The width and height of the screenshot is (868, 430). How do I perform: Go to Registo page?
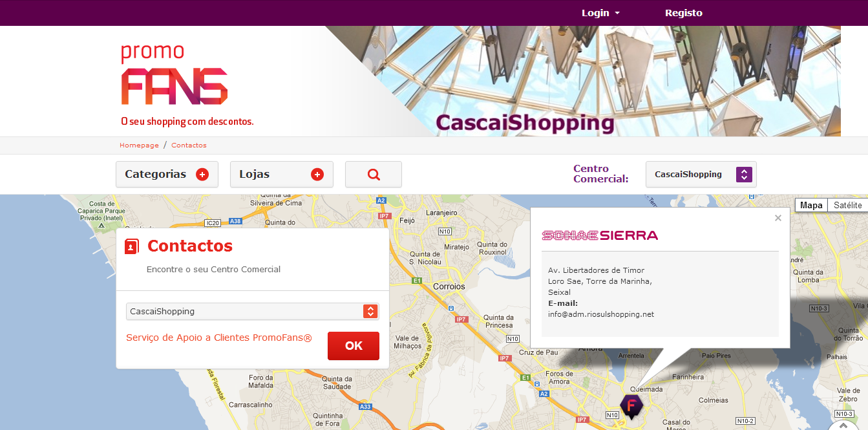[684, 13]
